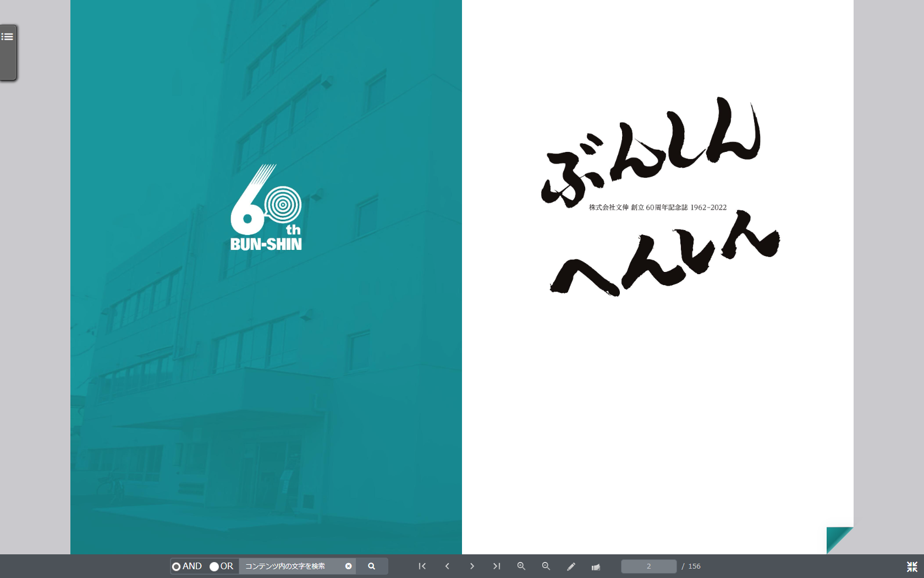Click the 60th BUN-SHIN logo on left page

pos(266,208)
